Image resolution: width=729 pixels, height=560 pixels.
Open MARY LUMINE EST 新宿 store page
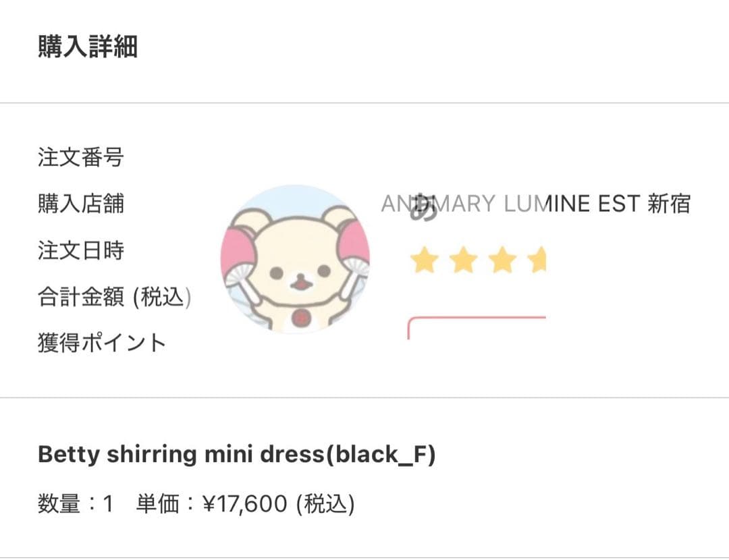point(560,204)
